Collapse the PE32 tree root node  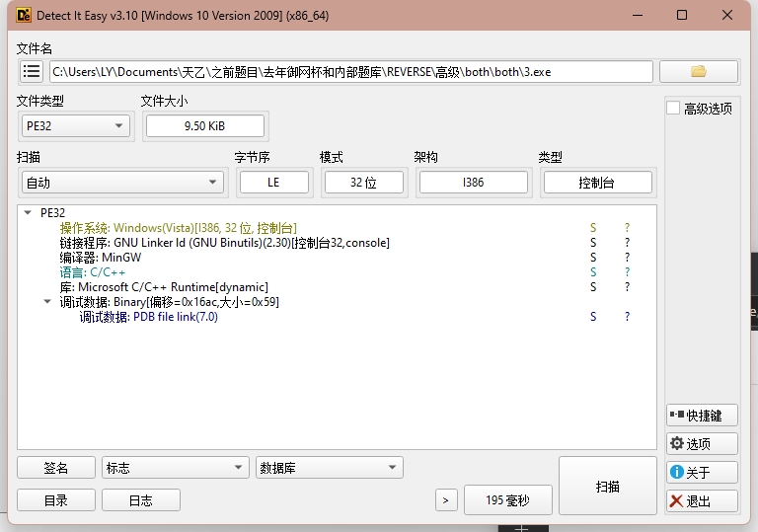pyautogui.click(x=28, y=213)
